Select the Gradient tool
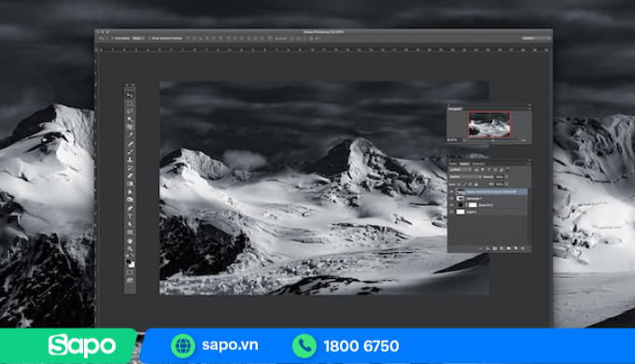 coord(130,184)
